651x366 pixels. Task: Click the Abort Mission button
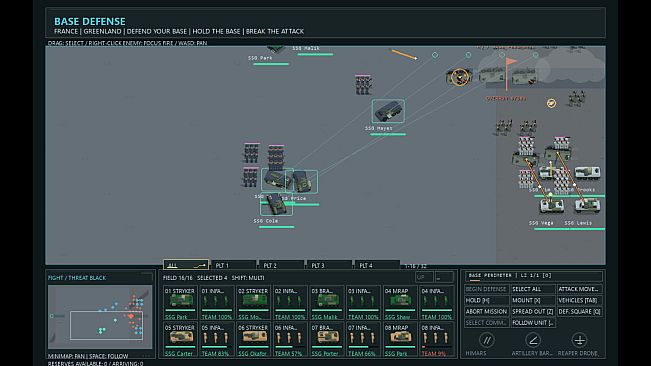click(486, 311)
